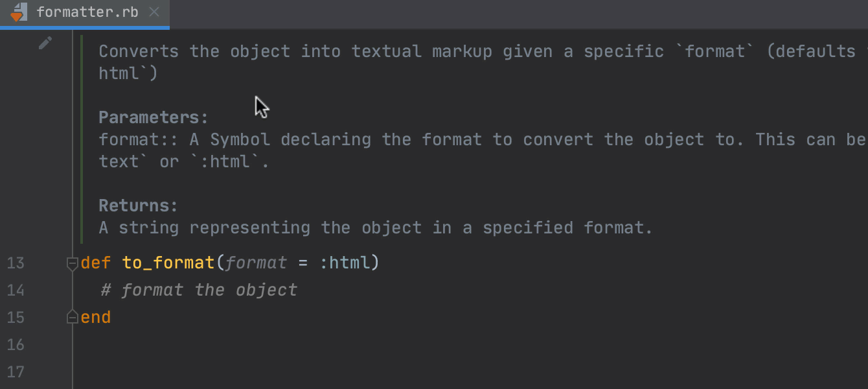Click the Parameters: heading in rendered doc
Viewport: 868px width, 389px height.
[x=154, y=117]
